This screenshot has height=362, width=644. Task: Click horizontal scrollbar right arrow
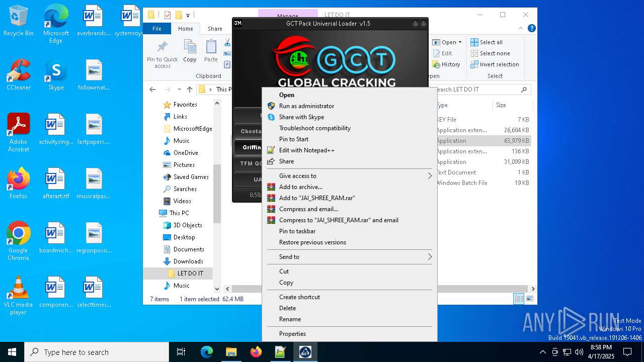pos(533,289)
